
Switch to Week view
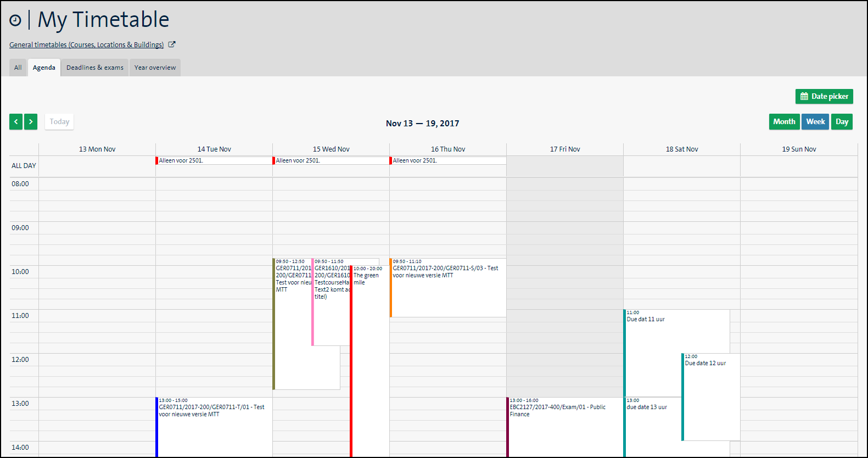tap(815, 122)
